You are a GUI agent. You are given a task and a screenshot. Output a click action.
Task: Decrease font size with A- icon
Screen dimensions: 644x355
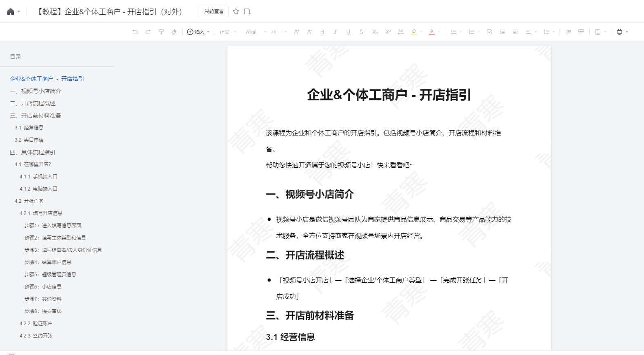click(x=309, y=32)
